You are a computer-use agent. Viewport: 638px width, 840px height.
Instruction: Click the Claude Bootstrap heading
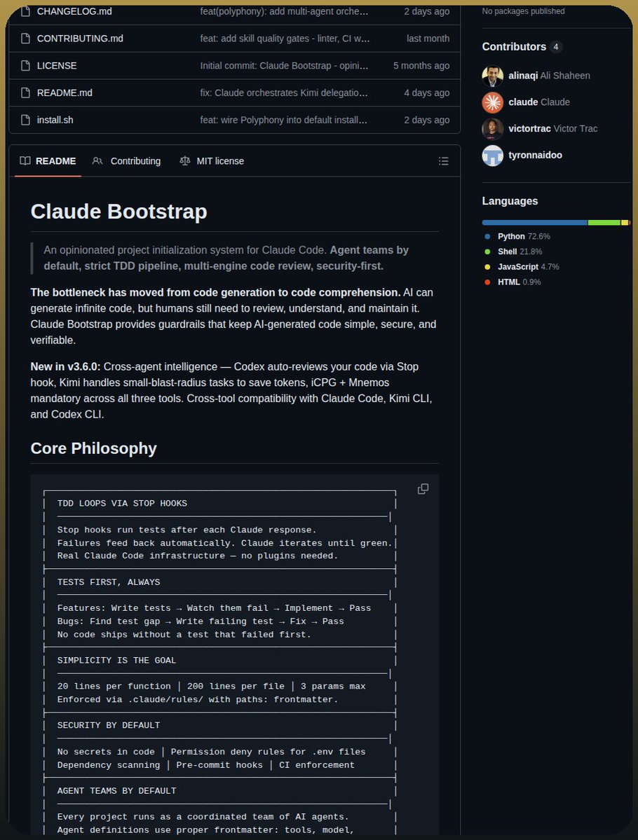(x=118, y=212)
